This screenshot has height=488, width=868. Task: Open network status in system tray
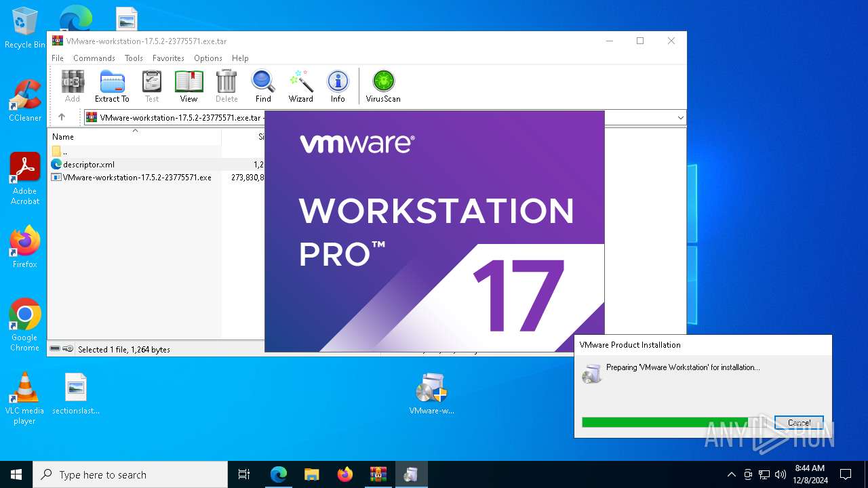[x=764, y=474]
